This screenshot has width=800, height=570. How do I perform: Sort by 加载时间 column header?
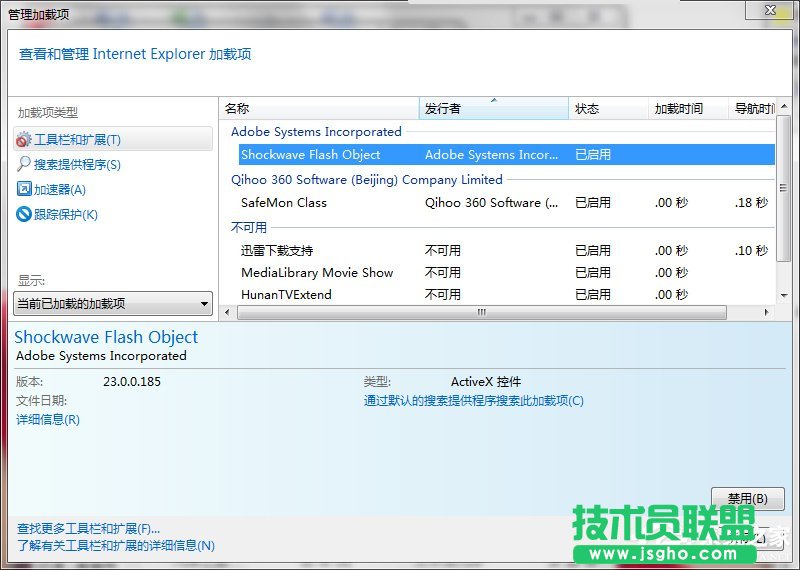[688, 108]
